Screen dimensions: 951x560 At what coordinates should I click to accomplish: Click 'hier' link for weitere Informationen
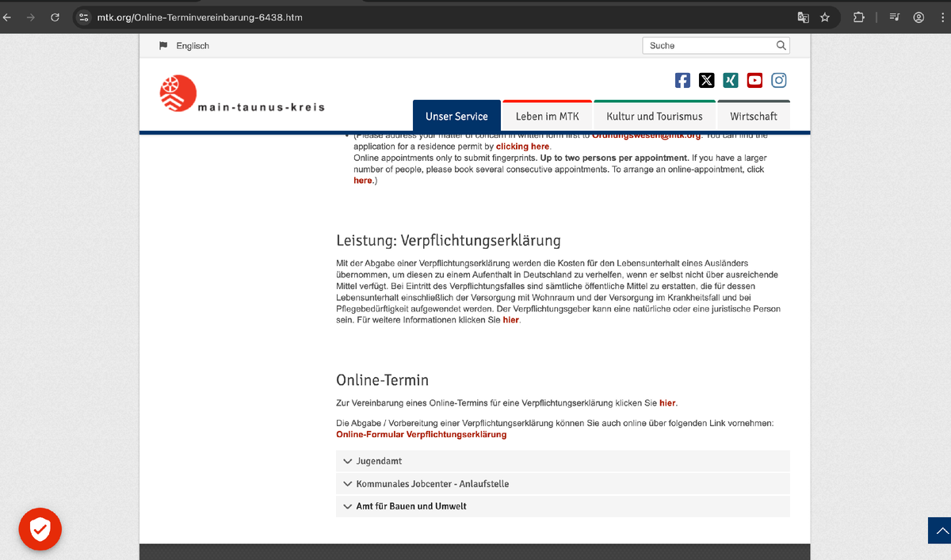[511, 320]
